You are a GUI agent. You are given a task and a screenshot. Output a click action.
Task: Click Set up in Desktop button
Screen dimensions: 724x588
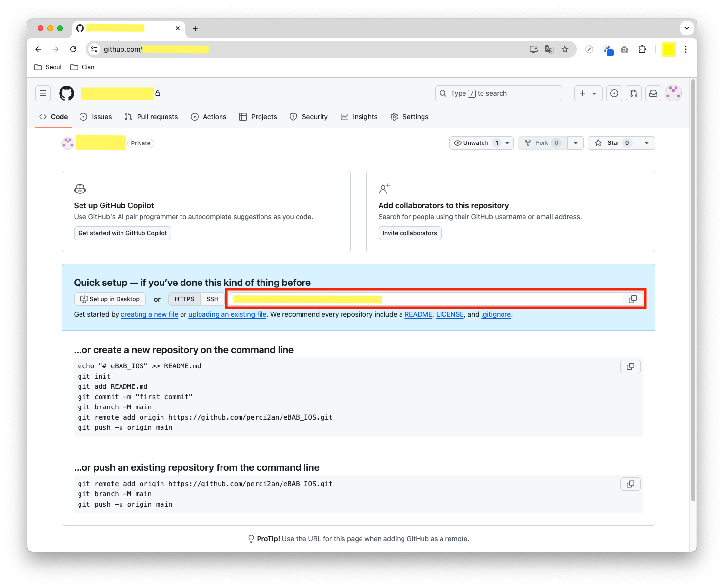pos(110,299)
